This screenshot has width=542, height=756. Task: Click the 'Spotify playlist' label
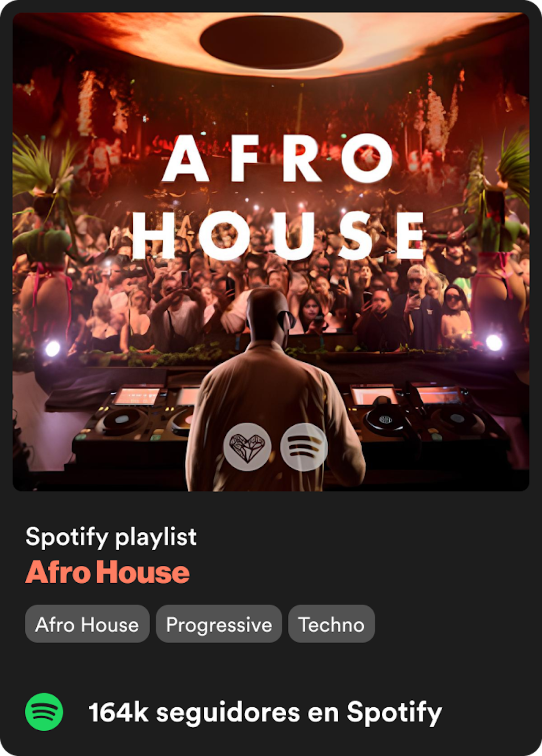tap(111, 537)
